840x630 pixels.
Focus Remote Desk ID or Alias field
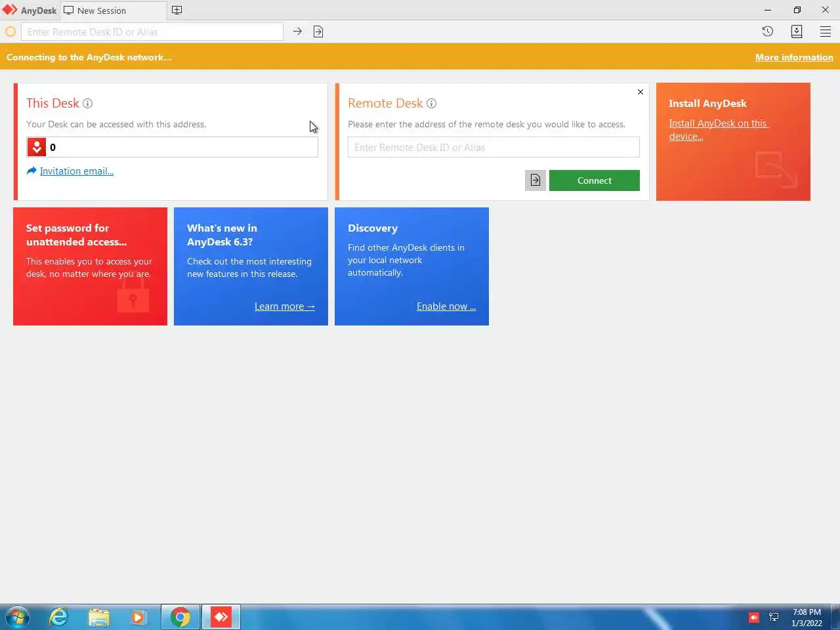493,147
